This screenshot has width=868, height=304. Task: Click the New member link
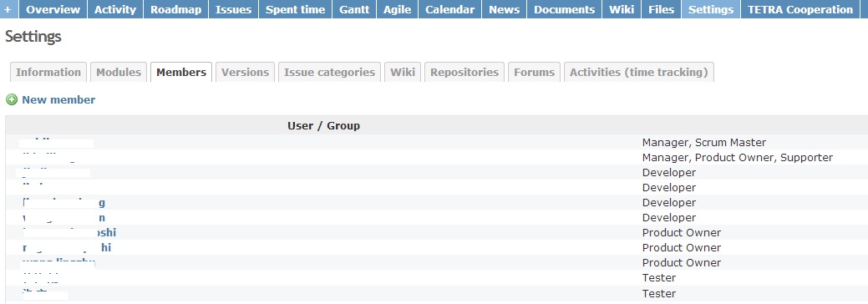58,99
